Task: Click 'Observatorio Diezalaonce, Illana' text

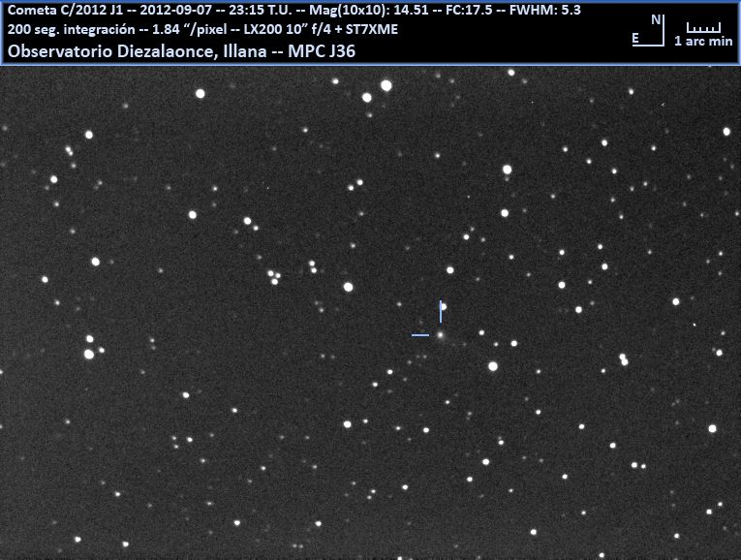Action: pos(137,51)
